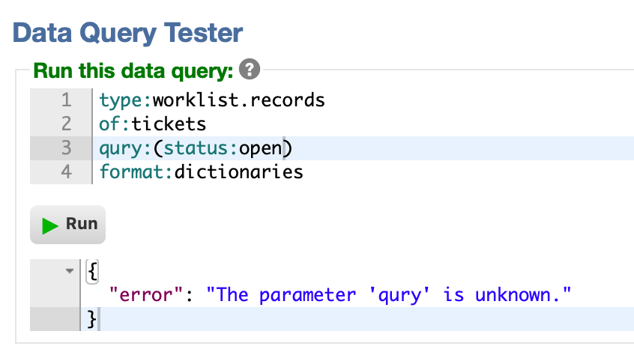Image resolution: width=634 pixels, height=364 pixels.
Task: Click the 'Run this data query:' legend
Action: coord(133,70)
